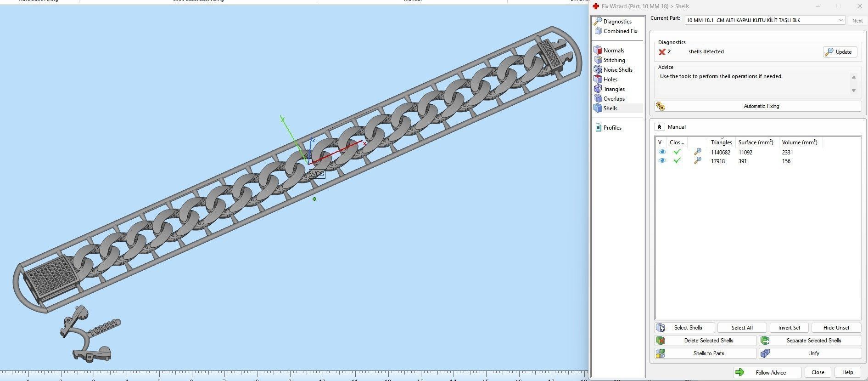
Task: Click Separate Selected Shells button
Action: coord(810,341)
